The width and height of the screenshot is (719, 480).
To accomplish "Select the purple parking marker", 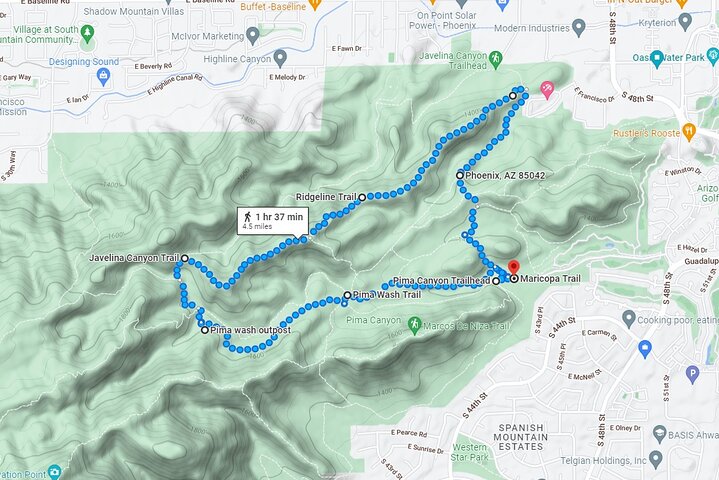I will [692, 374].
